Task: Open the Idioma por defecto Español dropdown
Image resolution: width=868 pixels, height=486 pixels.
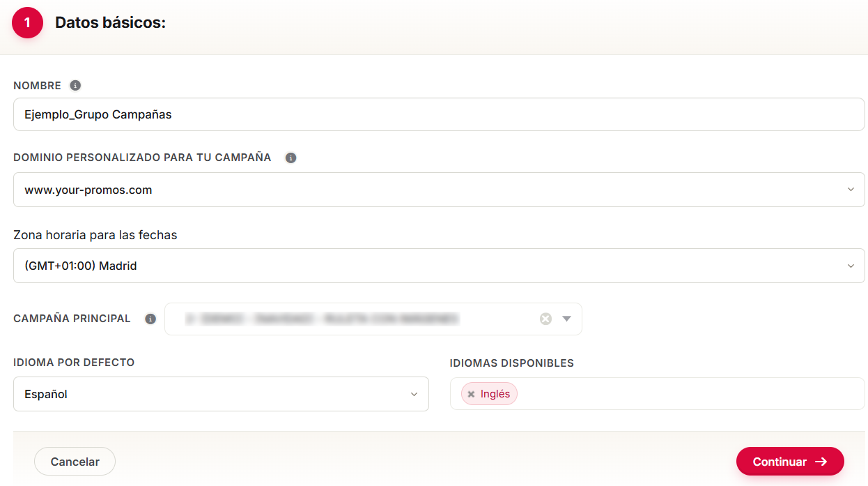Action: [221, 394]
